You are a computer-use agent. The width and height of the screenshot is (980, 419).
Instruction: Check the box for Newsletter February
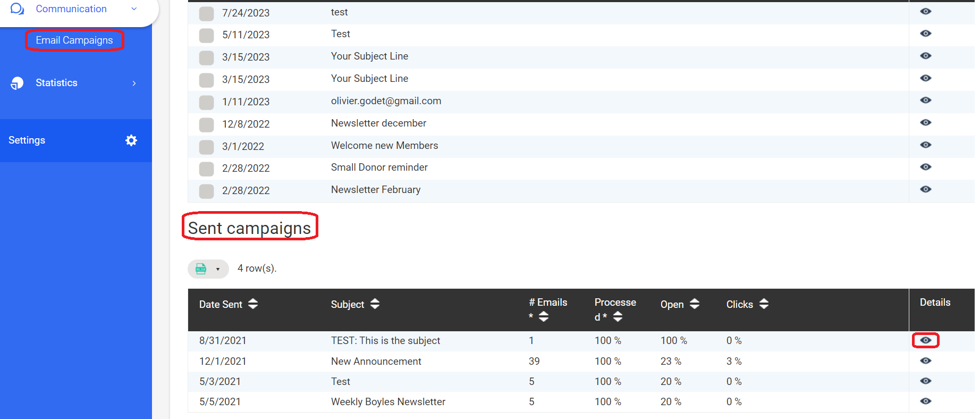(x=206, y=191)
